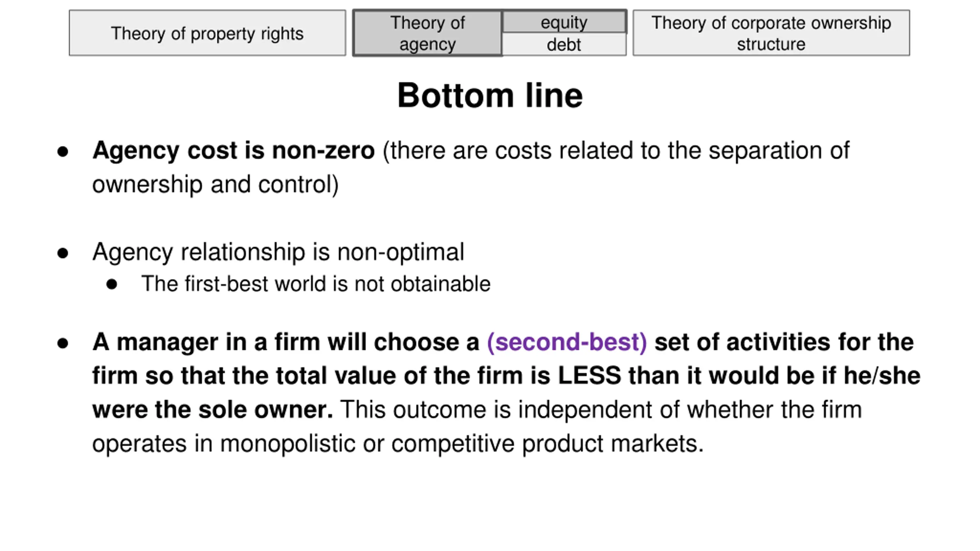Click the purple (second-best) text
Image resolution: width=980 pixels, height=551 pixels.
coord(567,342)
